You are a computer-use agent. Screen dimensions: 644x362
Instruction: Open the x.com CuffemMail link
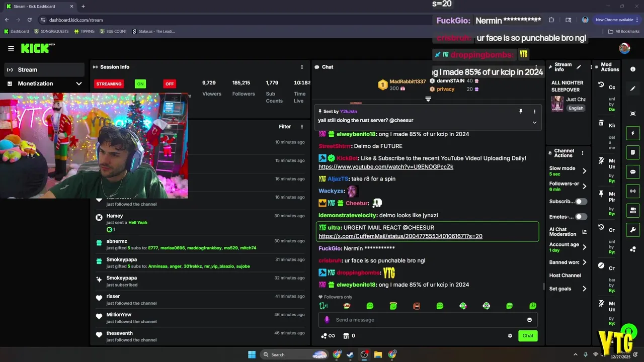400,236
